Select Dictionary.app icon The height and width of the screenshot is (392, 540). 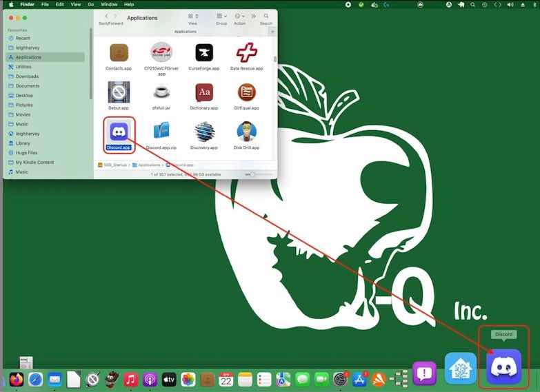[x=204, y=92]
